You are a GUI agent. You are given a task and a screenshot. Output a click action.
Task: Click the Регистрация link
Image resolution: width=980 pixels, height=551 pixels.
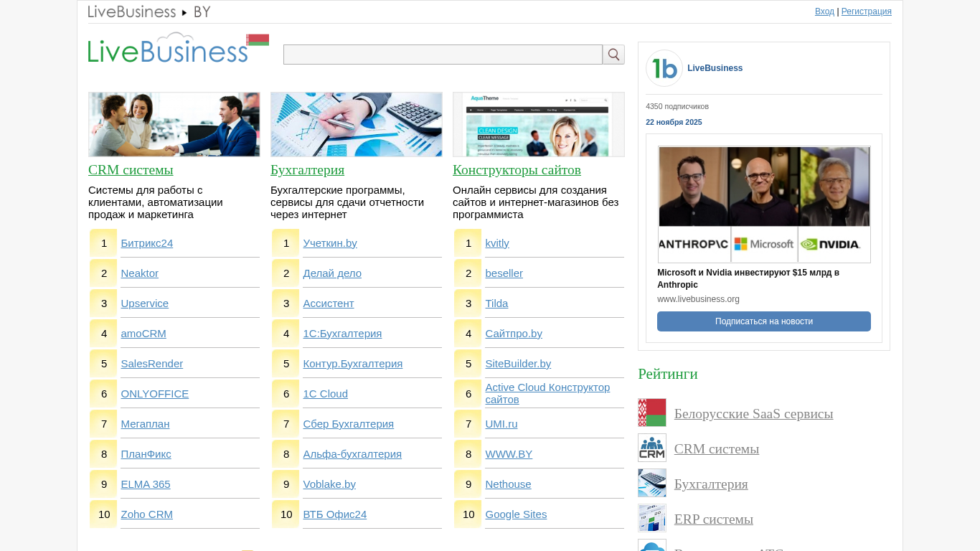867,11
